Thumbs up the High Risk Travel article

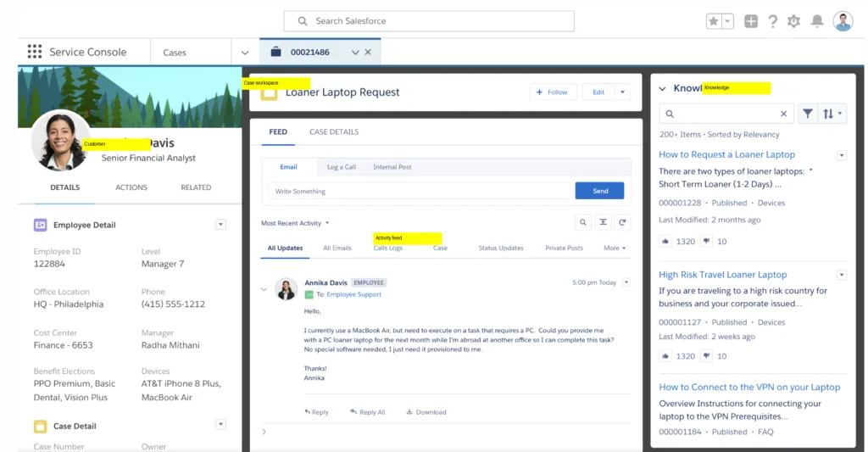(x=665, y=356)
